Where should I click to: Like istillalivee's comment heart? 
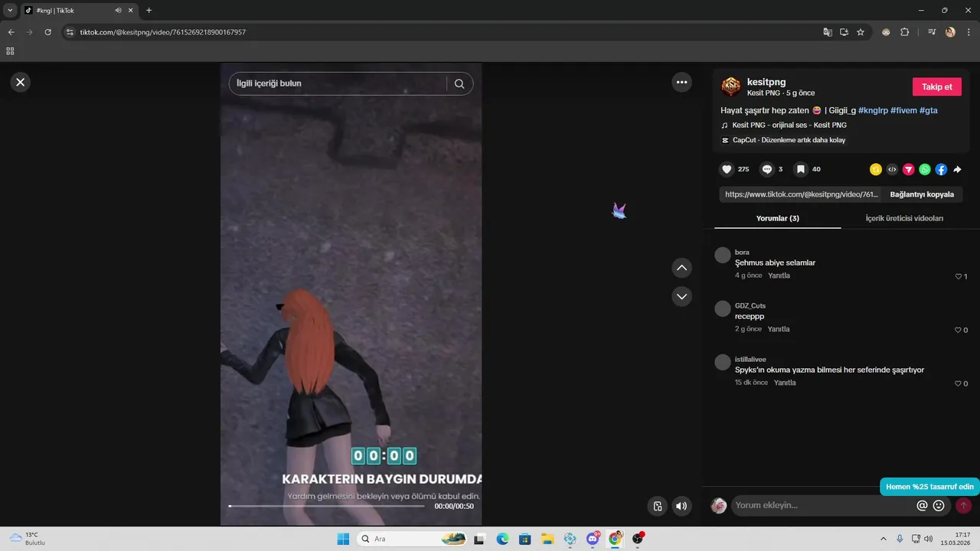[959, 383]
